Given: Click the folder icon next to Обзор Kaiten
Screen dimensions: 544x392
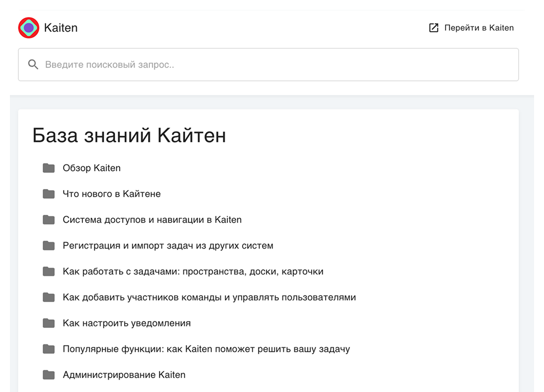Looking at the screenshot, I should point(49,168).
